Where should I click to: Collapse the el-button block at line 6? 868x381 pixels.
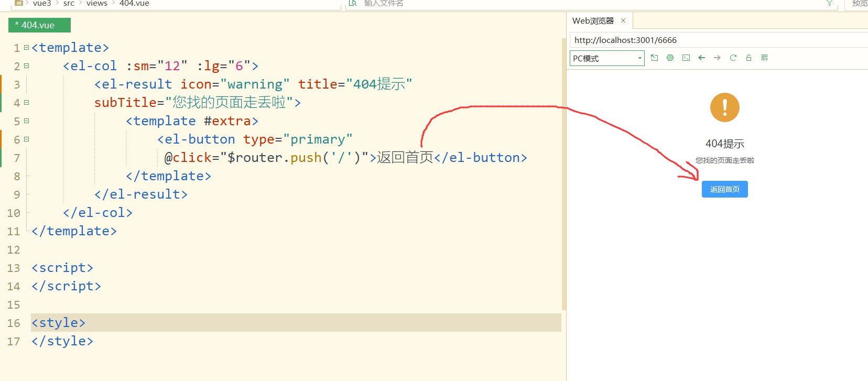[26, 139]
